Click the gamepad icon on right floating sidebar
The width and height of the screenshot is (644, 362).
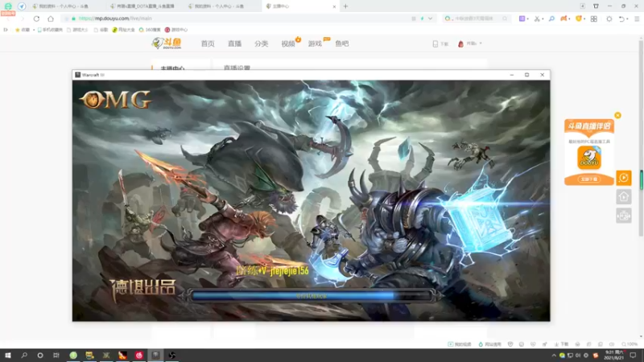pos(623,216)
